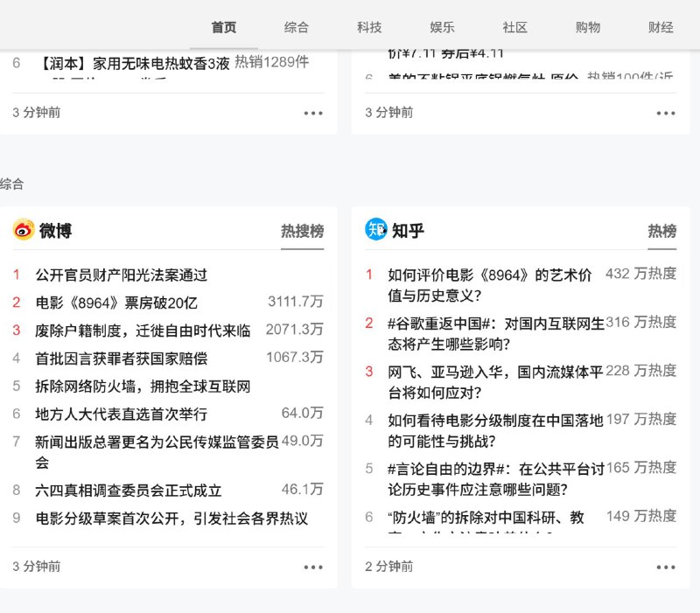The image size is (700, 613).
Task: Switch to the 首页 tab
Action: 224,27
